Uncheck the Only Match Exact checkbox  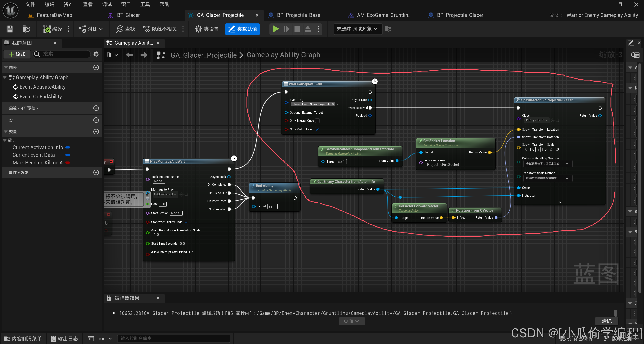(x=317, y=129)
